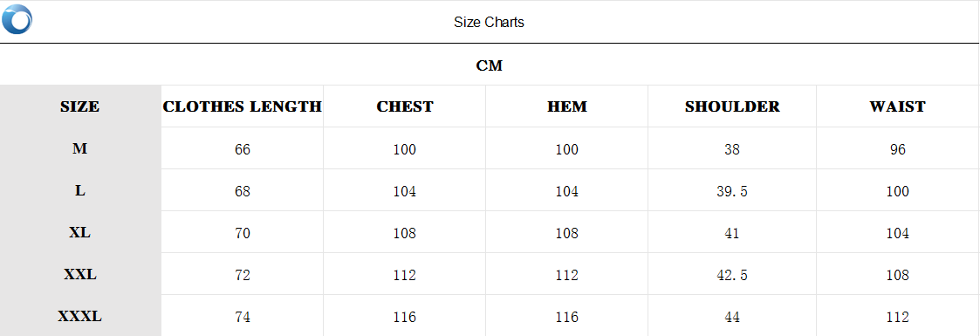Image resolution: width=980 pixels, height=336 pixels.
Task: Click the CLOTHES LENGTH column header
Action: (x=242, y=106)
